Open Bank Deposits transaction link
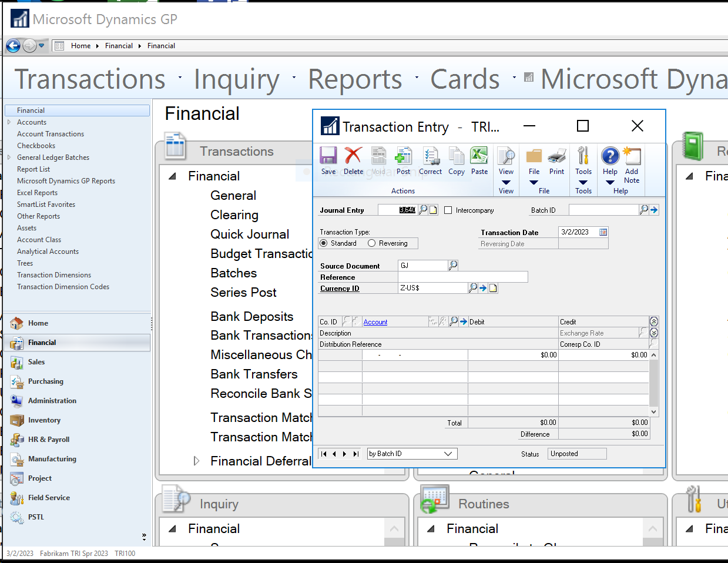The image size is (728, 563). point(251,317)
